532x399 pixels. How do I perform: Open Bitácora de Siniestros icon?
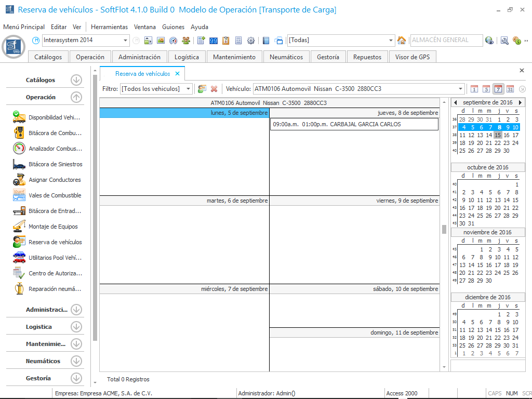19,164
